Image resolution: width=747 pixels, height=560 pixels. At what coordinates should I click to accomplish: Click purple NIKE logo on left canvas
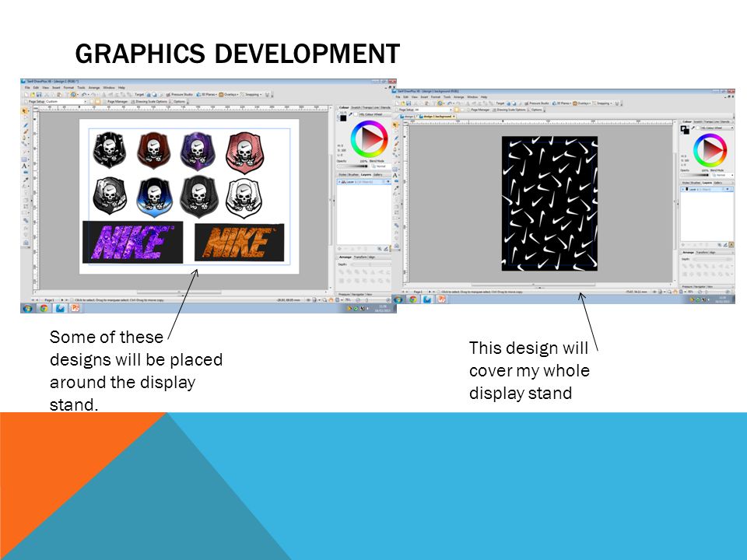coord(132,242)
